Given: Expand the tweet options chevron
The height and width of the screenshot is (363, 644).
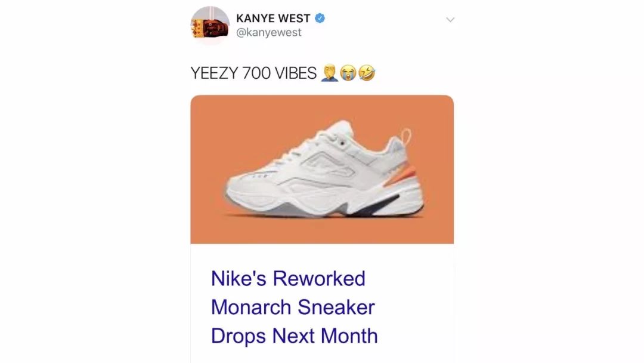Looking at the screenshot, I should tap(450, 19).
